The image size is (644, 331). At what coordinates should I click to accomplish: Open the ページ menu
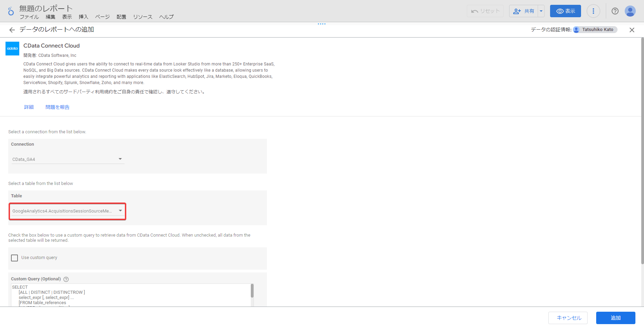103,17
